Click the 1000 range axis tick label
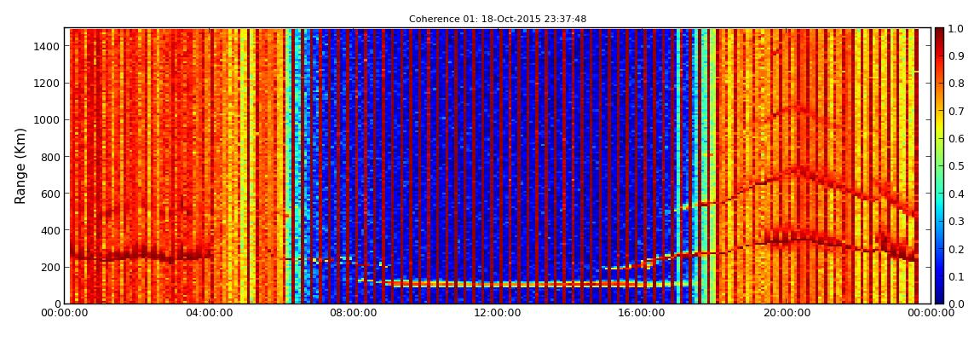The height and width of the screenshot is (347, 980). tap(48, 120)
